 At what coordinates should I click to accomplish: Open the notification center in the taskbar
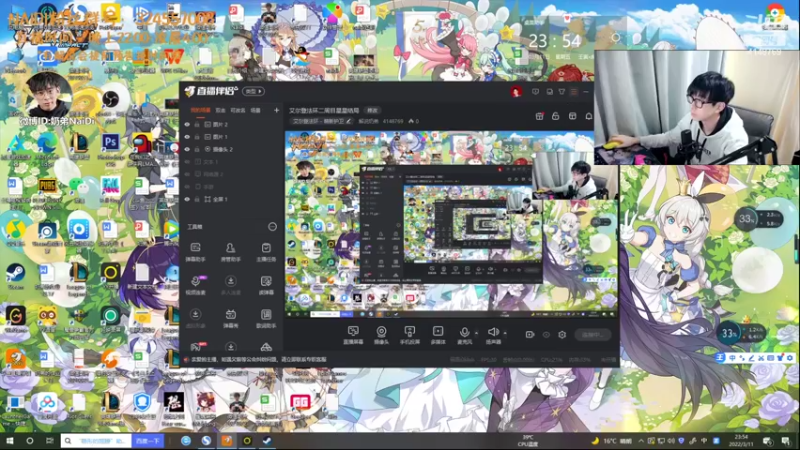coord(786,441)
